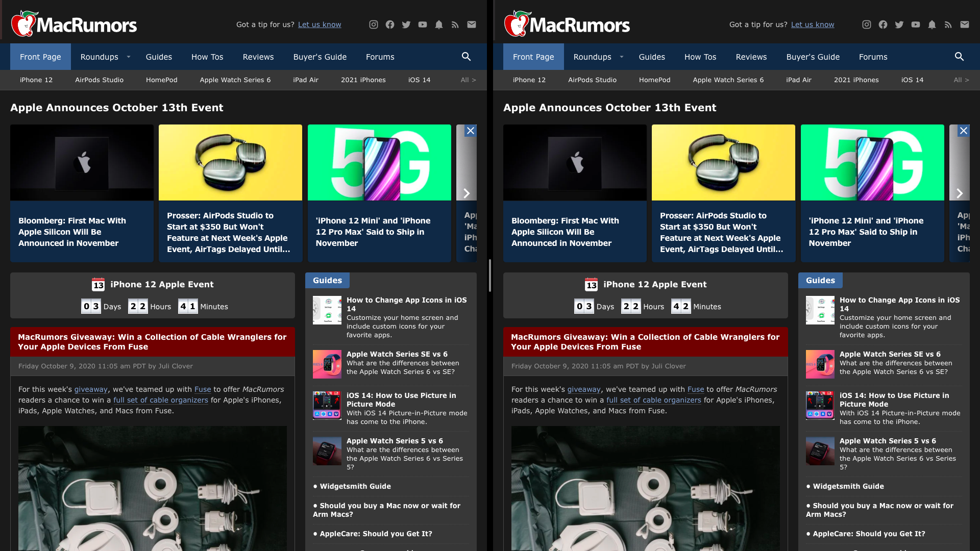Screen dimensions: 980x551
Task: Click email envelope icon in right window
Action: tap(965, 24)
